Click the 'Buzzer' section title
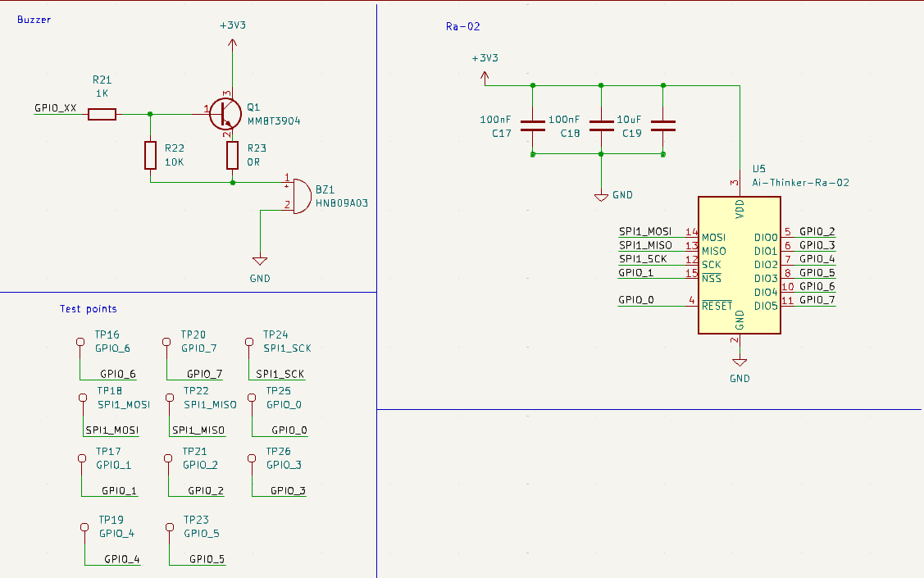The height and width of the screenshot is (578, 924). (x=34, y=20)
